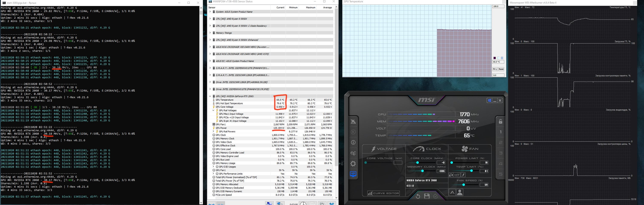The height and width of the screenshot is (205, 644).
Task: Open the hardware monitor icon in Afterburner
Action: 353,174
